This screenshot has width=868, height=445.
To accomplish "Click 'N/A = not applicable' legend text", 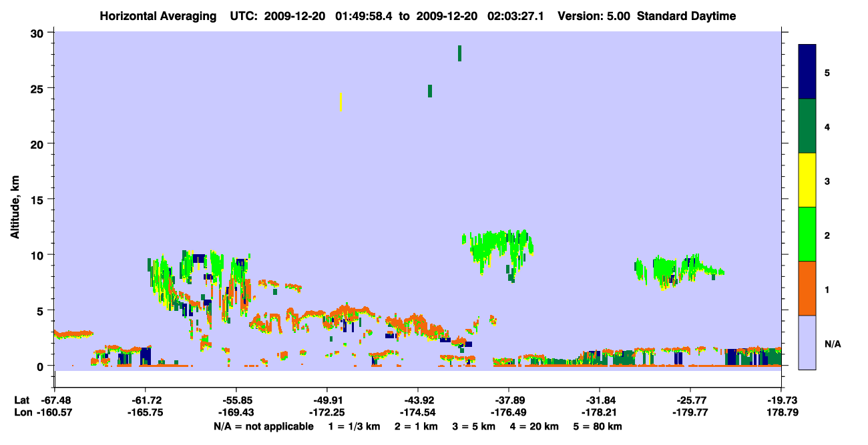I will (263, 426).
